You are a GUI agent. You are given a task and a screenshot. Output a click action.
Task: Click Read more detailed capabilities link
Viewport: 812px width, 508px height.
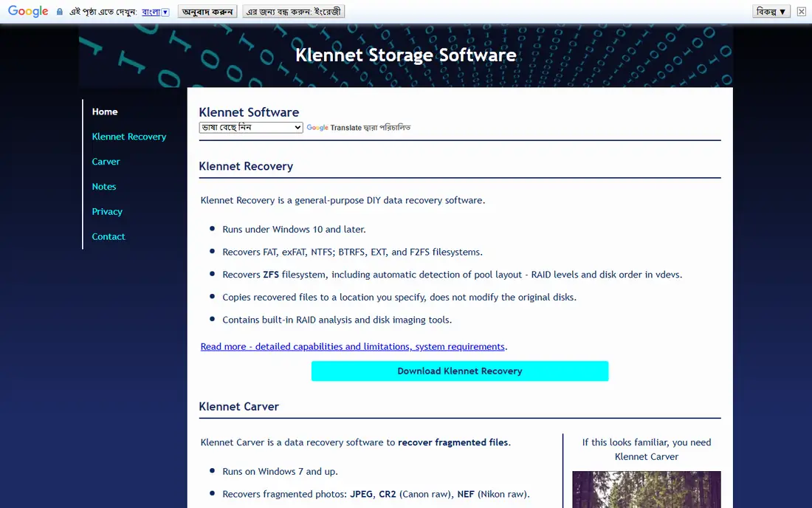pos(353,346)
